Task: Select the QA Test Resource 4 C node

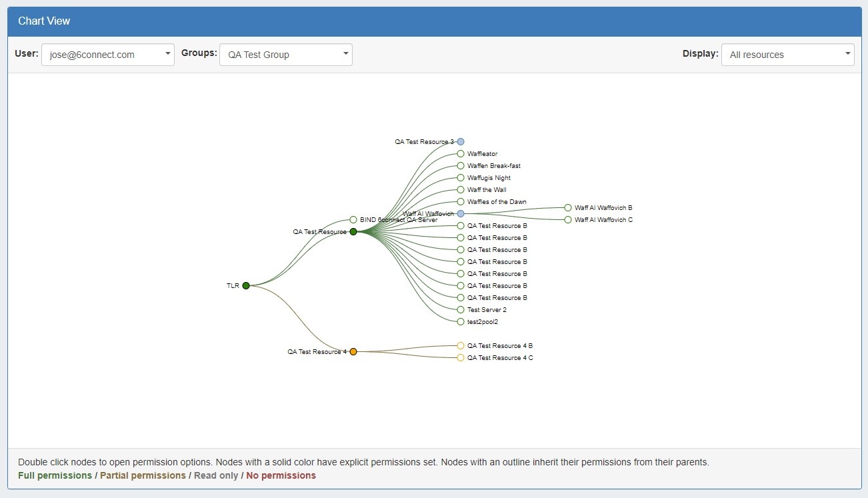Action: point(461,357)
